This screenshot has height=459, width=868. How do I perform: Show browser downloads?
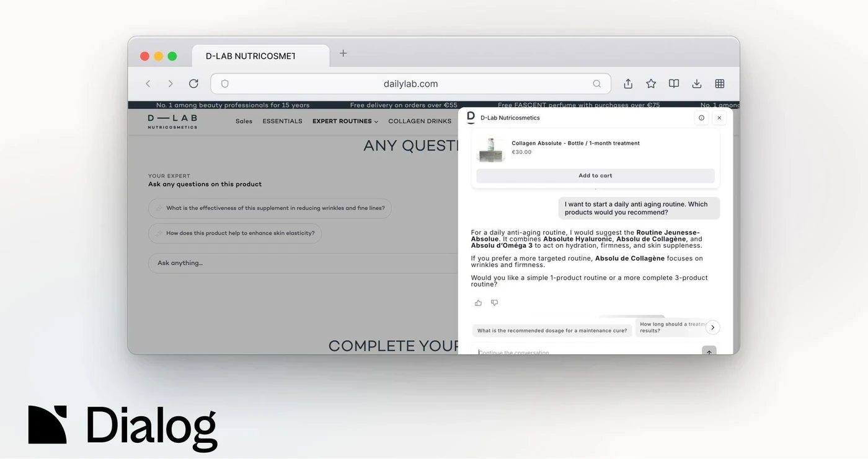click(697, 84)
